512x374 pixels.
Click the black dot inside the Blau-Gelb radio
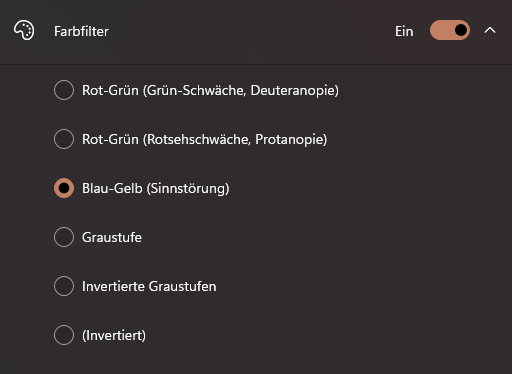click(x=64, y=188)
